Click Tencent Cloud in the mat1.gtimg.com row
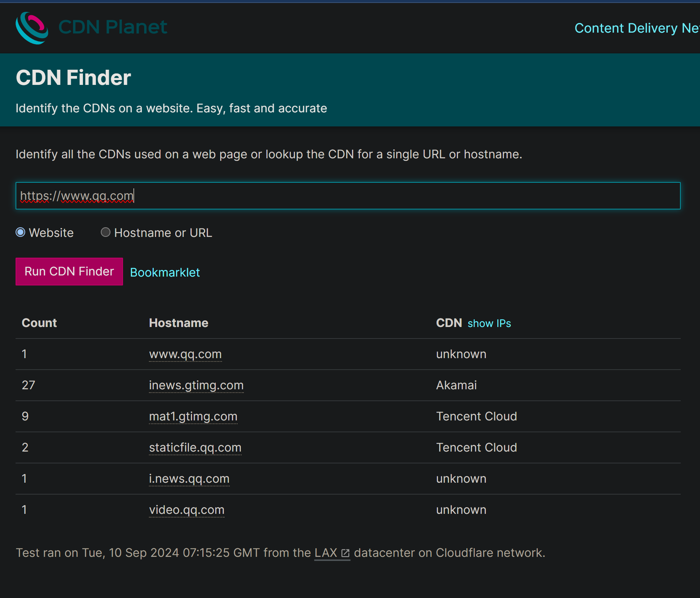The height and width of the screenshot is (598, 700). (477, 416)
